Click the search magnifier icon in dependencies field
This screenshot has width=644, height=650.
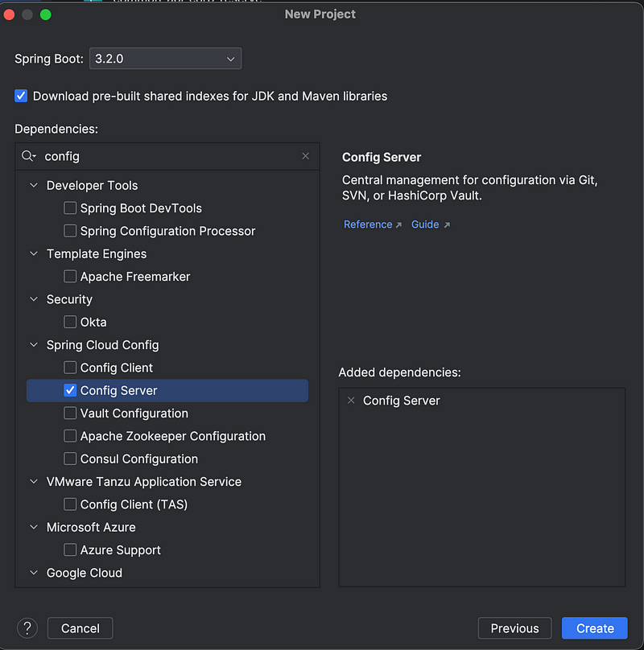point(28,156)
